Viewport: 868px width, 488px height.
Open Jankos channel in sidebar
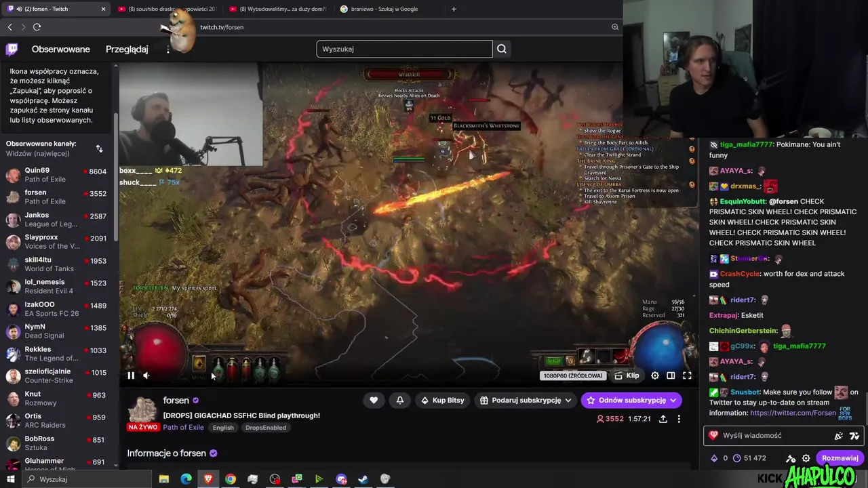coord(58,219)
